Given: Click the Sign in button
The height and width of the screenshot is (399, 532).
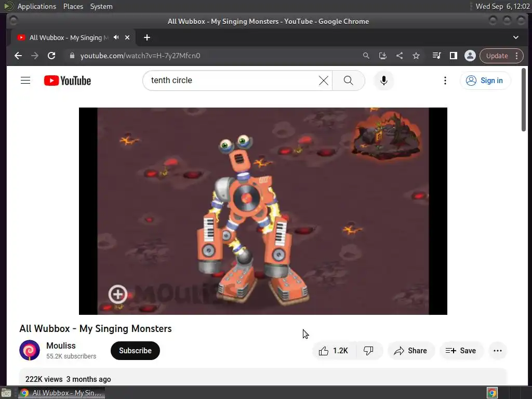Looking at the screenshot, I should [485, 81].
